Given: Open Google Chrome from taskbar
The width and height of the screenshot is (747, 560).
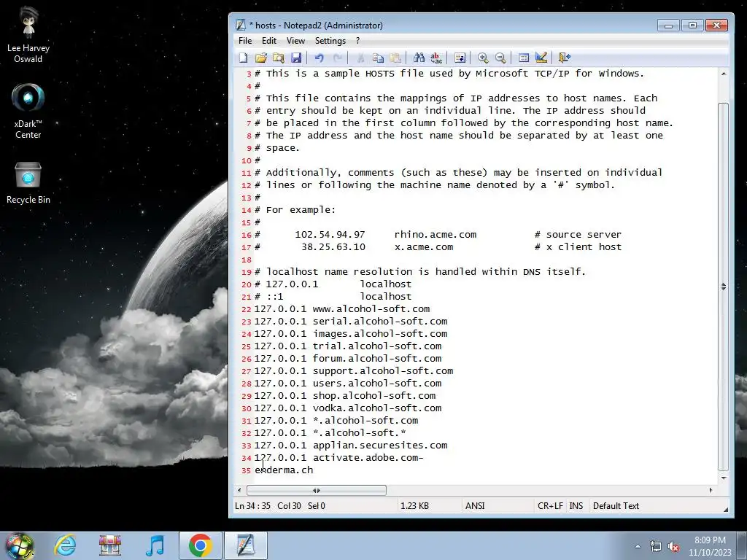Looking at the screenshot, I should (x=200, y=545).
